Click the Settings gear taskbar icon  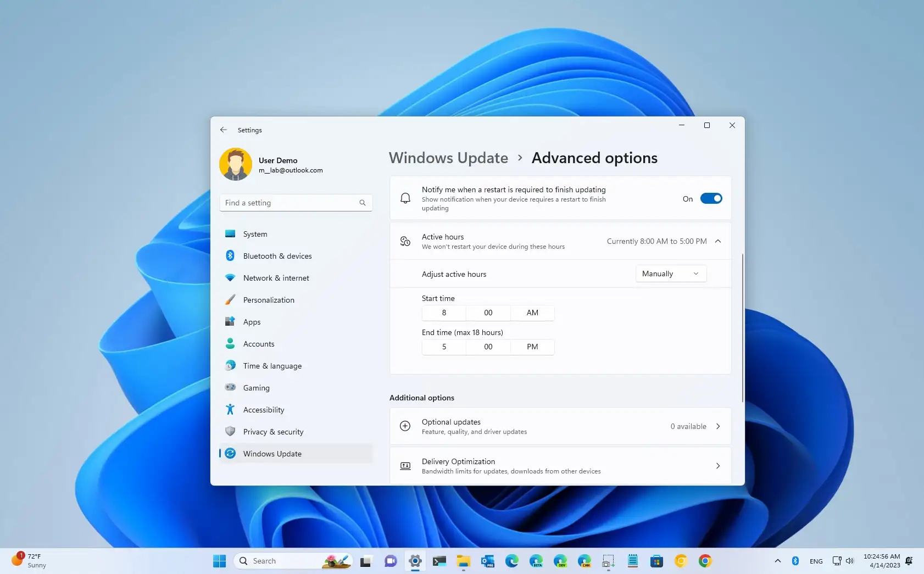pos(415,561)
